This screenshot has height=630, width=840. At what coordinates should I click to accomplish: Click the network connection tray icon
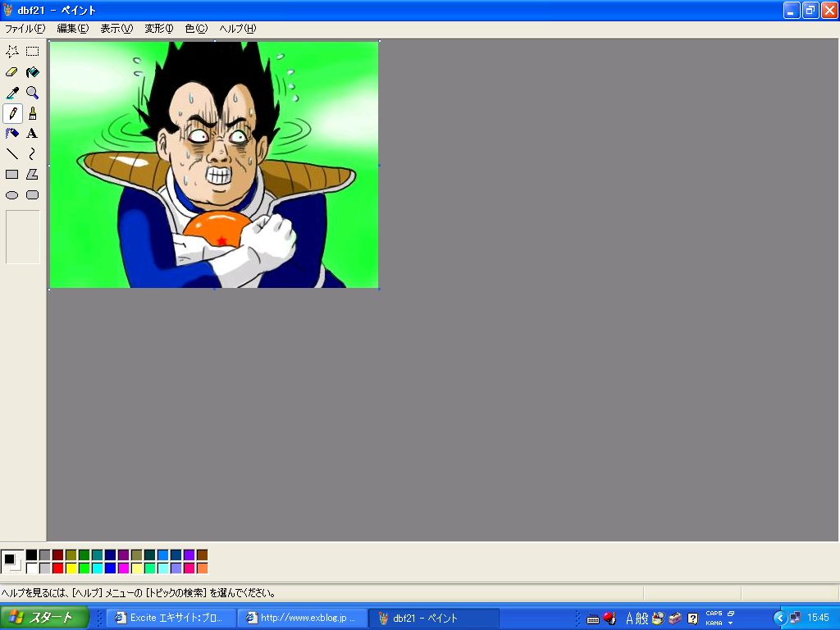point(795,619)
